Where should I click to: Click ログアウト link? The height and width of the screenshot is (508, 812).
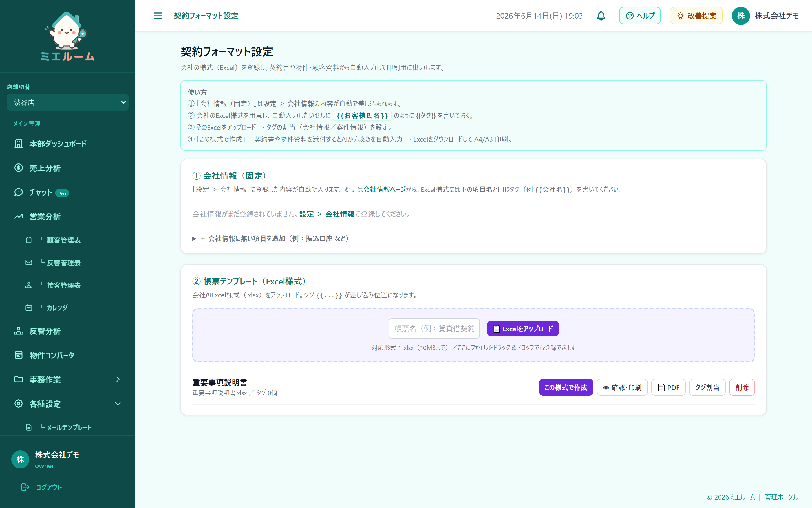point(49,487)
